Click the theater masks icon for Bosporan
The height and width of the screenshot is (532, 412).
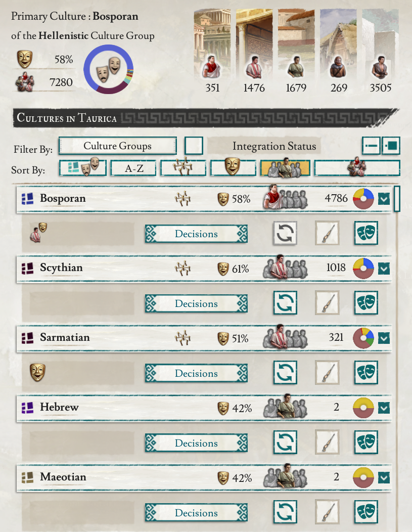(366, 233)
